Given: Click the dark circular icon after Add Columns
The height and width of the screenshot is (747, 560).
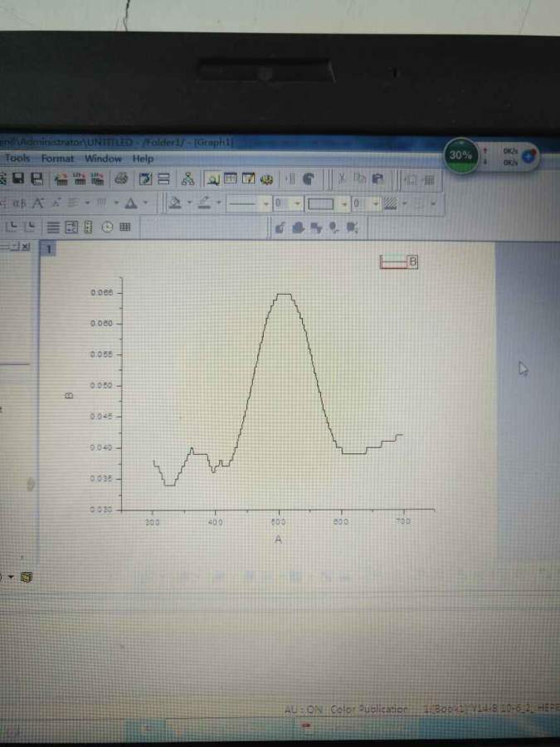Looking at the screenshot, I should click(309, 179).
